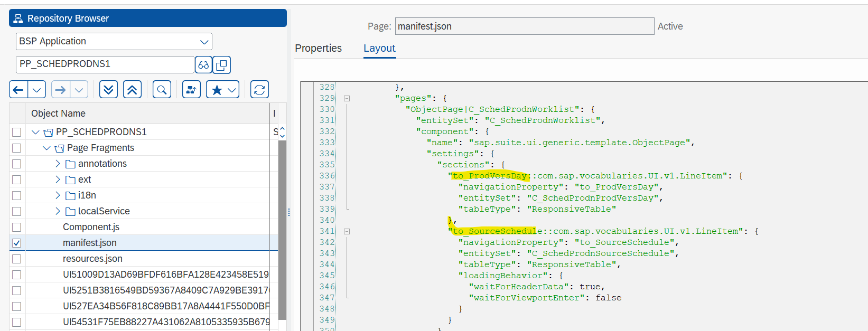Open Component.js in the tree
Screen dimensions: 868x331
pyautogui.click(x=91, y=227)
